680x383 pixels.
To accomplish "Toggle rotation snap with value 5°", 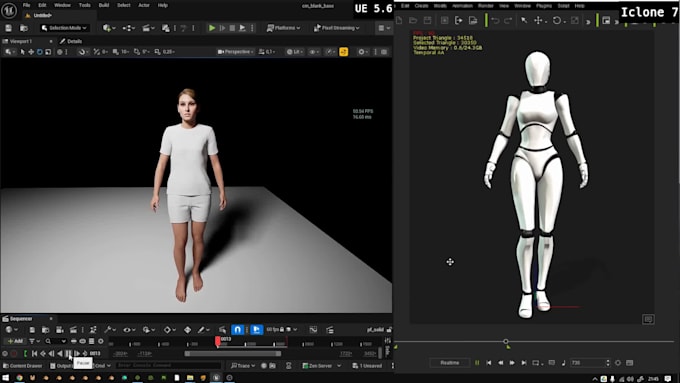I will pyautogui.click(x=137, y=52).
